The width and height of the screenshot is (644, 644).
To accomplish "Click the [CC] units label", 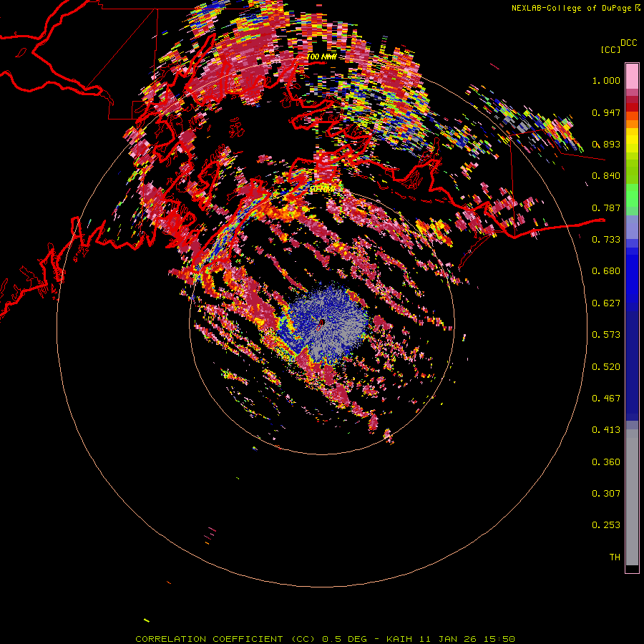I will [610, 49].
